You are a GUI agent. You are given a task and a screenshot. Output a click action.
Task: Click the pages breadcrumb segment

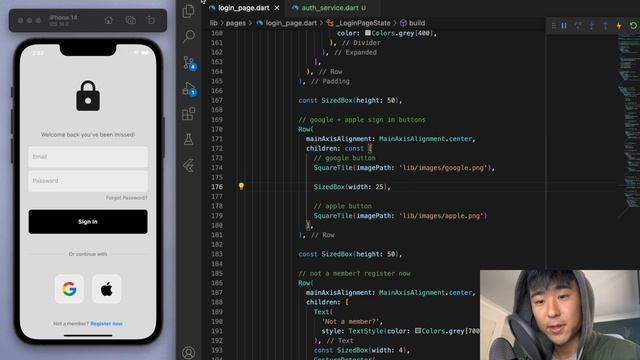pos(236,23)
